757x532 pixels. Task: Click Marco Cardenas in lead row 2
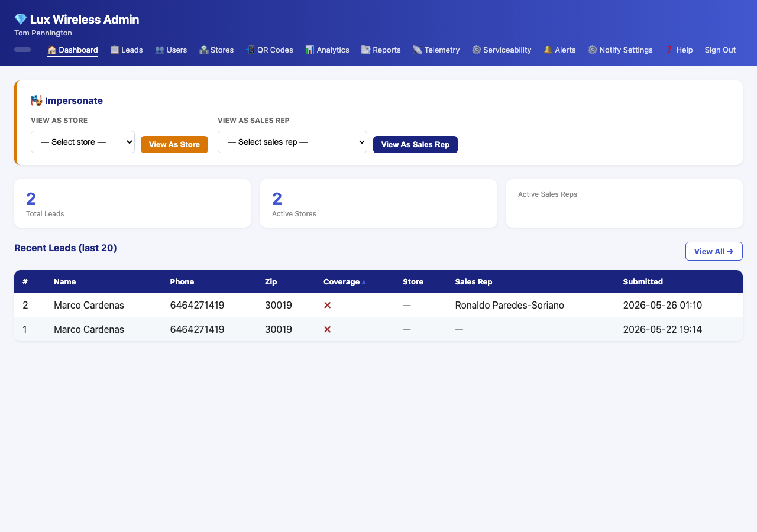[89, 306]
